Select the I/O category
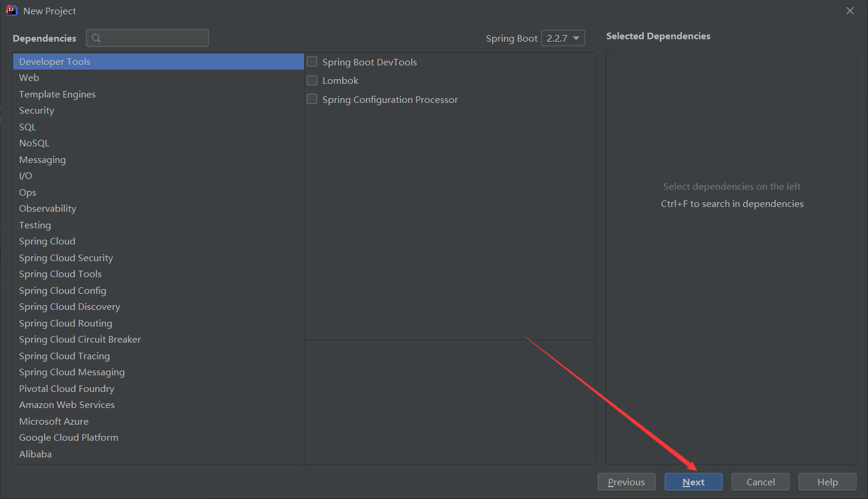 coord(158,176)
